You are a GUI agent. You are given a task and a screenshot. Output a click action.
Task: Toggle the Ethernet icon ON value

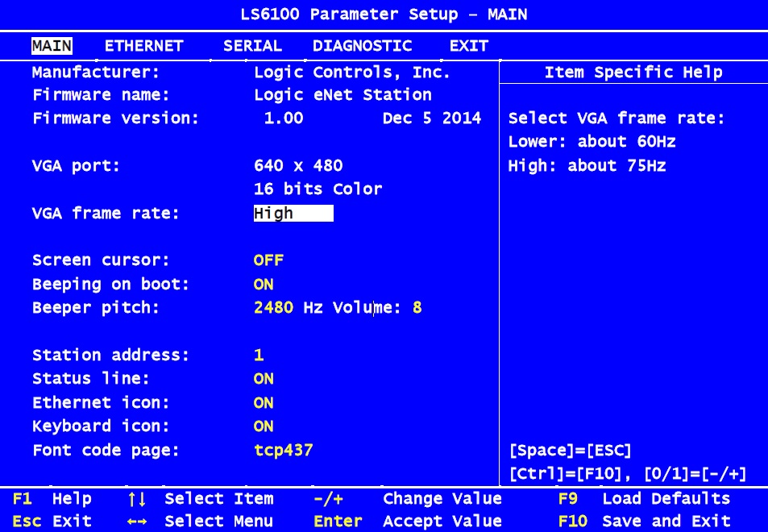click(x=264, y=403)
